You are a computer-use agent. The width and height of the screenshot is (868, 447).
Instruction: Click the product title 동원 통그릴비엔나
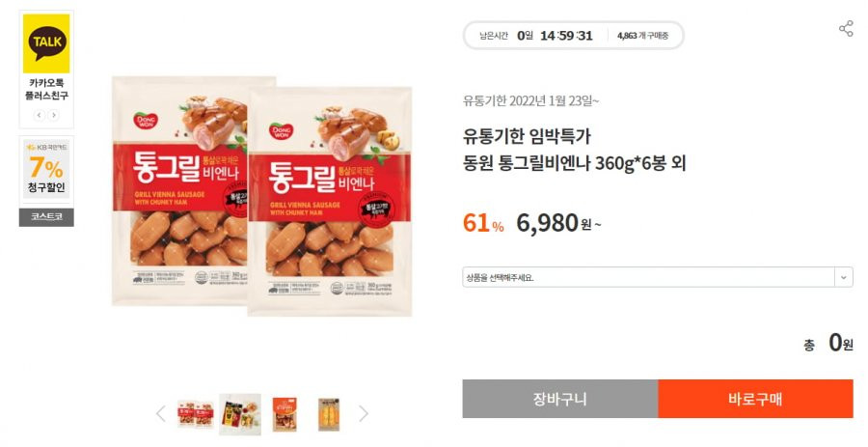pos(574,163)
